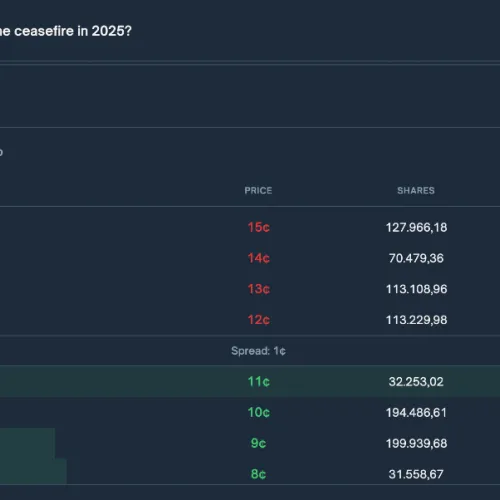The image size is (500, 500).
Task: Select the 9¢ bid price
Action: pyautogui.click(x=258, y=443)
